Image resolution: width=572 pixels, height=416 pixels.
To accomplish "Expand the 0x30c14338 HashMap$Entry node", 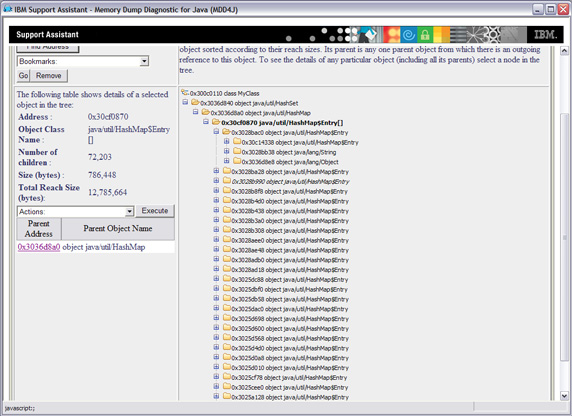I will pos(227,141).
